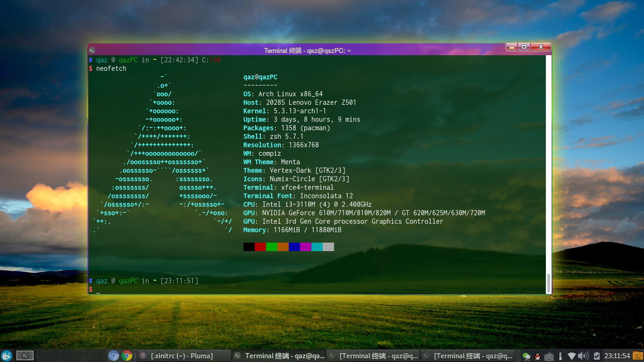Click the gray color block in neofetch
The width and height of the screenshot is (644, 362).
pos(328,247)
